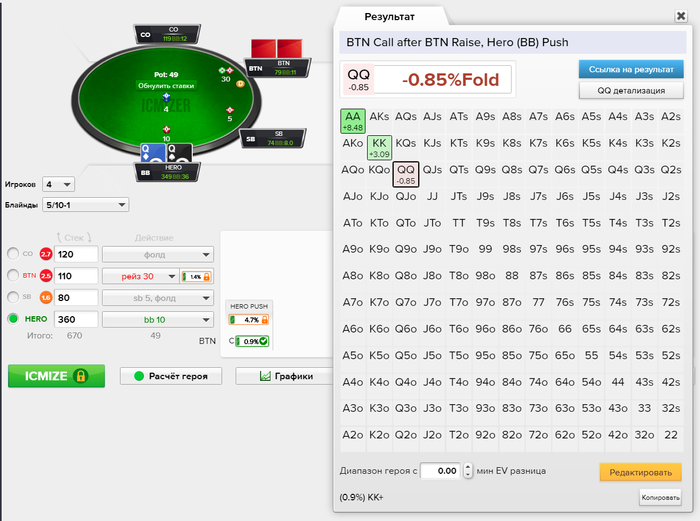Click the BTN seat plate on table
This screenshot has height=521, width=700.
(x=277, y=68)
